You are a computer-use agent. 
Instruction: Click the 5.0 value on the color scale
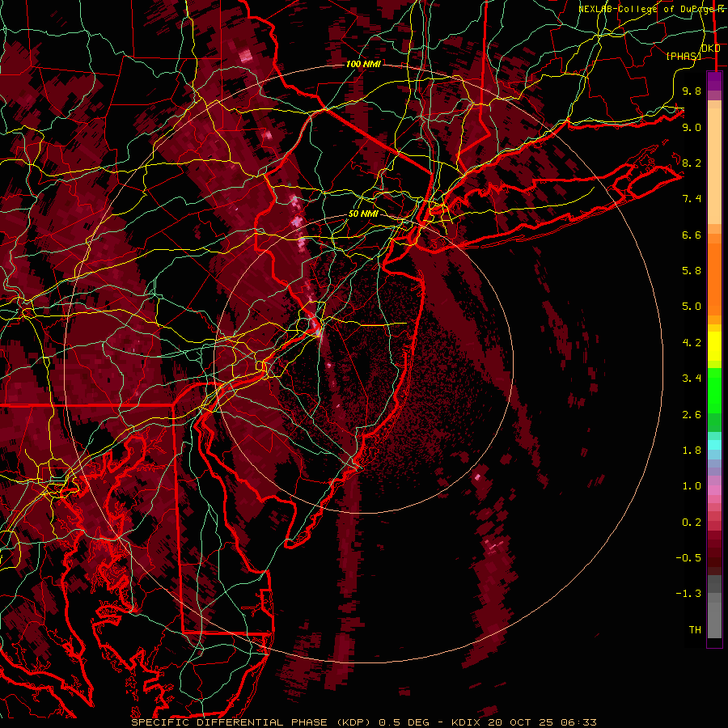[692, 307]
